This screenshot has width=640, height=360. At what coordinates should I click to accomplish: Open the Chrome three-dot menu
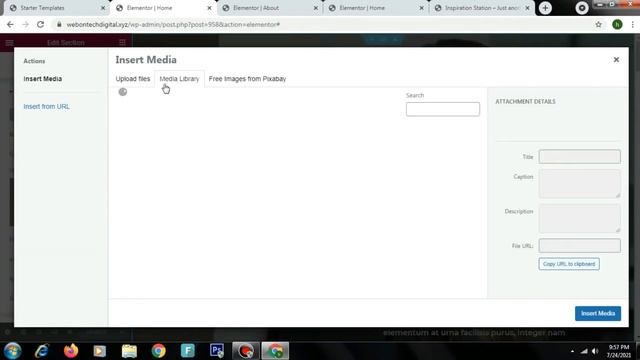point(633,24)
